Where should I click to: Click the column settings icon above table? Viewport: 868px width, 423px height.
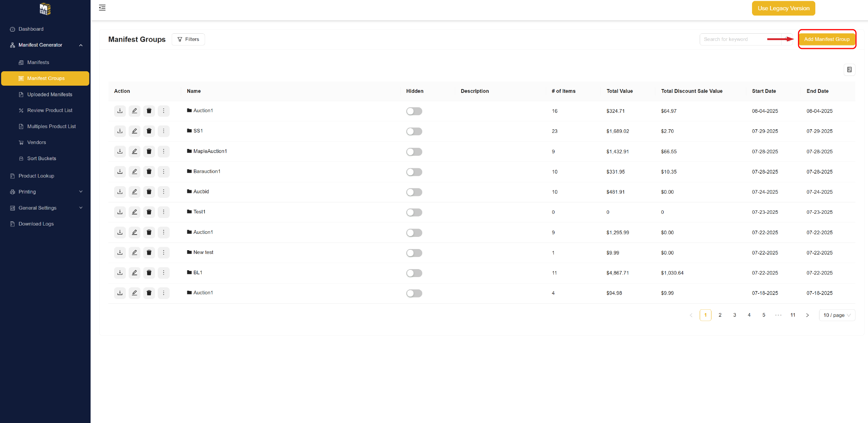[849, 70]
